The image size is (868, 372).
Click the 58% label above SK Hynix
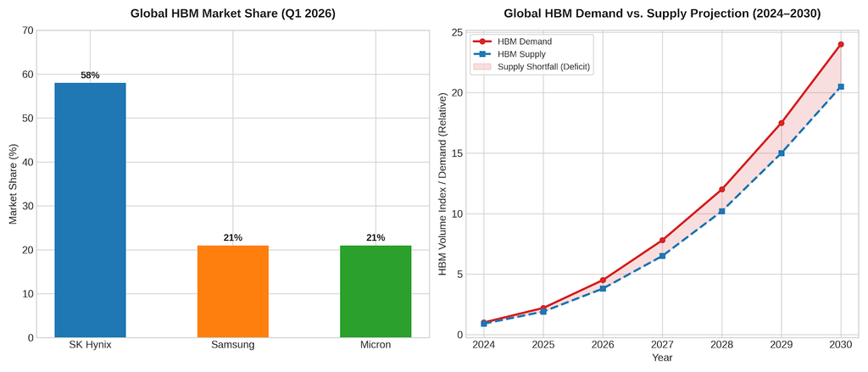[x=90, y=75]
